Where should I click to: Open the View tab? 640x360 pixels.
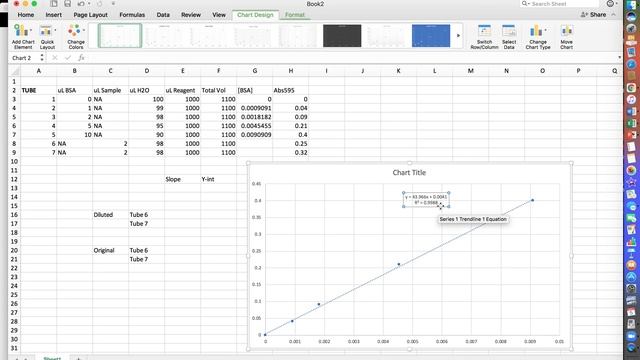coord(219,15)
